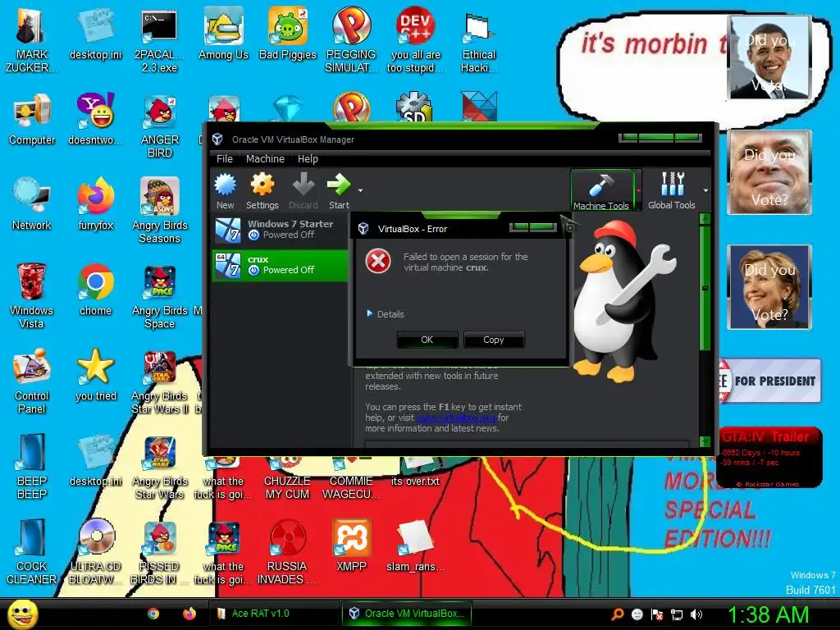Open slam_rans file icon
The height and width of the screenshot is (630, 840).
click(415, 546)
